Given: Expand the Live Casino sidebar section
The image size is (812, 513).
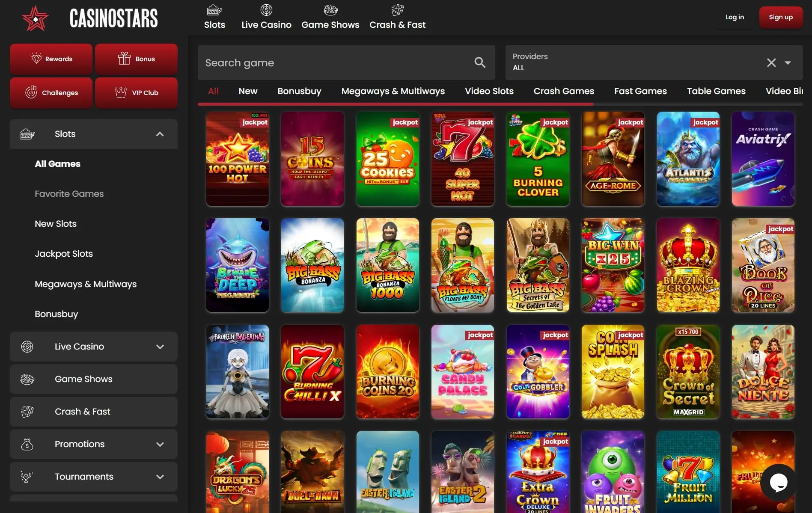Looking at the screenshot, I should (x=160, y=347).
